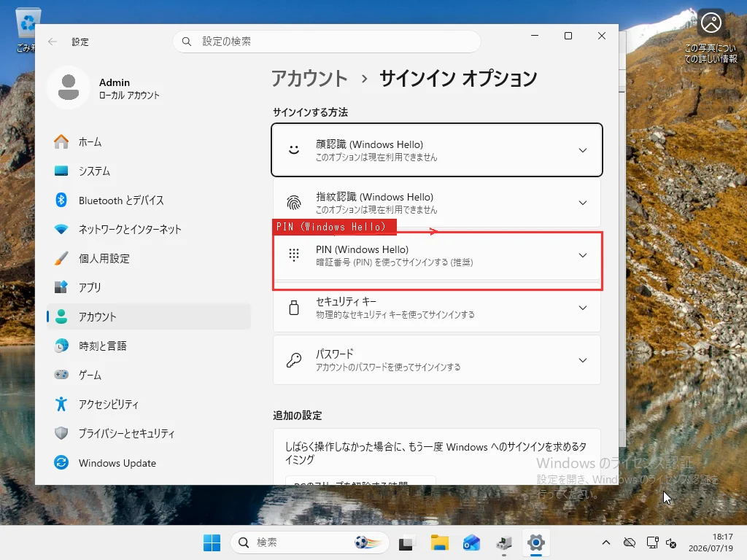The image size is (747, 560).
Task: Click the Gaming controller icon in sidebar
Action: [61, 375]
